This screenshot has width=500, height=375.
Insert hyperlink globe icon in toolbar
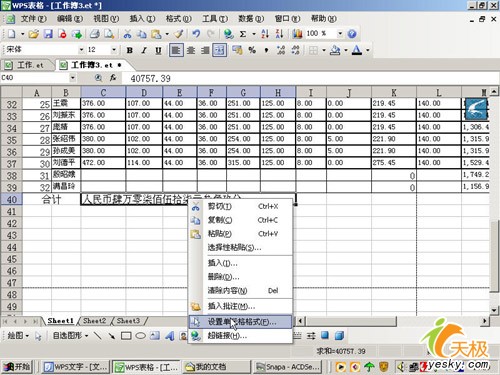click(228, 34)
